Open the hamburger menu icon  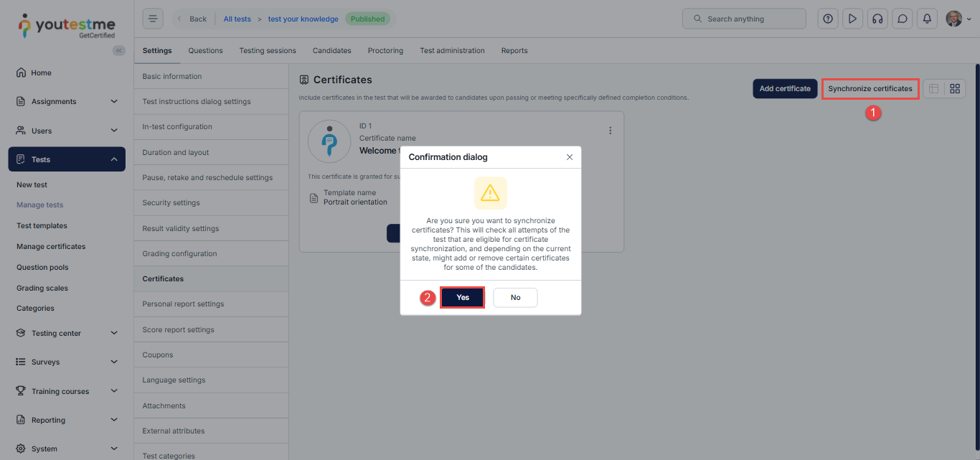click(153, 19)
